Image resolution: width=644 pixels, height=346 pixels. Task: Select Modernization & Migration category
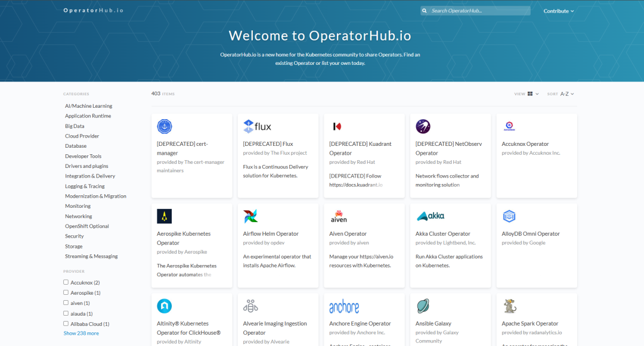(95, 196)
